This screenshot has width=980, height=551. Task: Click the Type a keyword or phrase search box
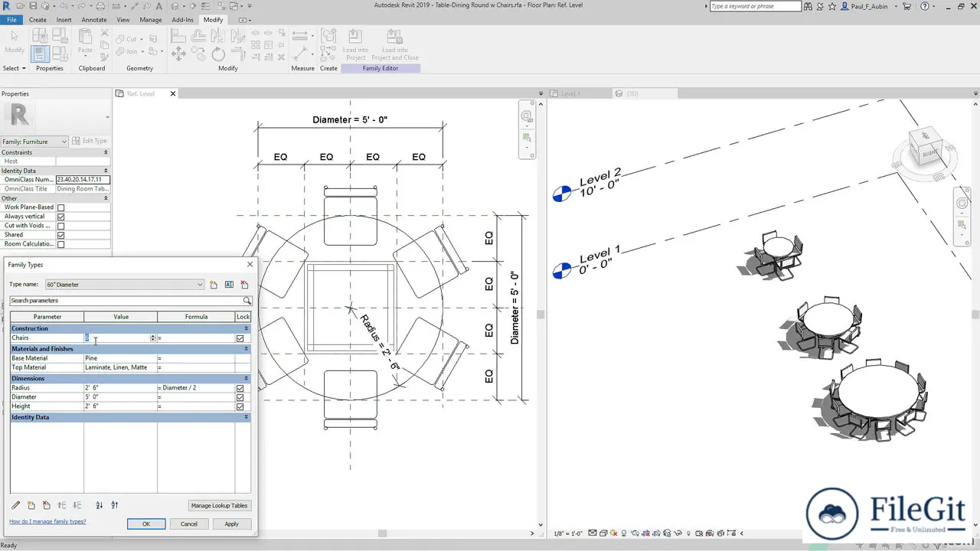[755, 6]
